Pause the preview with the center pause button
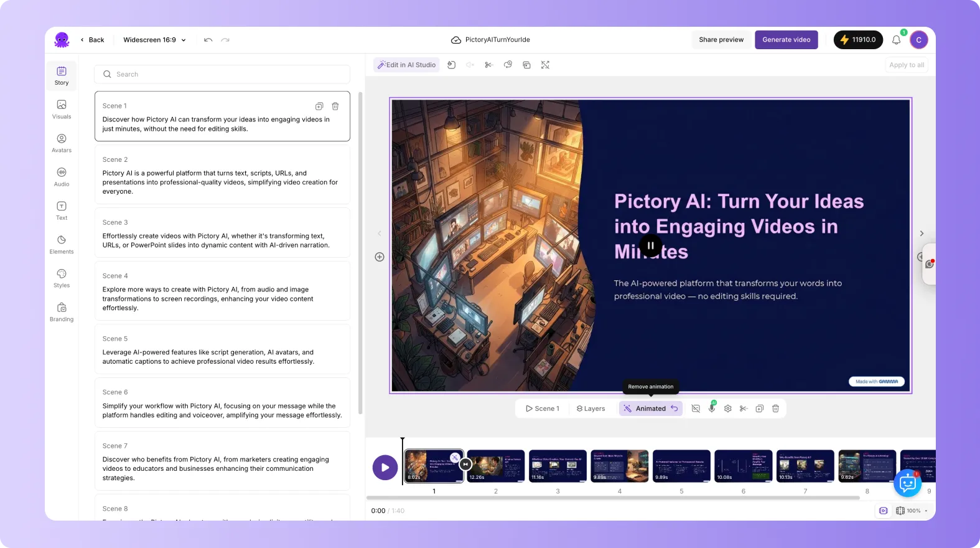980x548 pixels. (x=651, y=245)
